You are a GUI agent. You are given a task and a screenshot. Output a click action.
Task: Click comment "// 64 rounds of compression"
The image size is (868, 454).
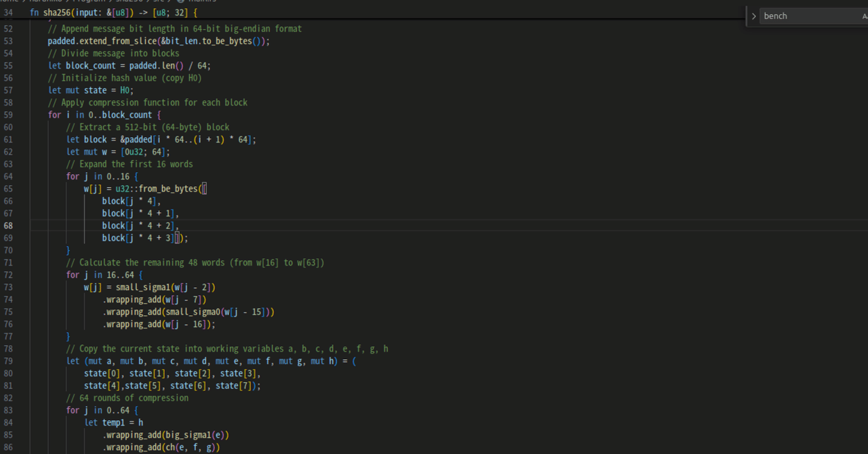pyautogui.click(x=127, y=398)
